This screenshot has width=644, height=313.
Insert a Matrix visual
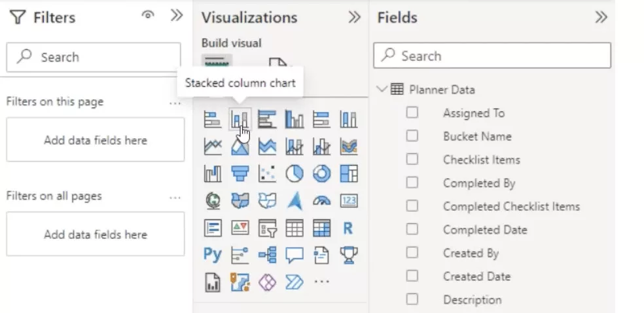(321, 228)
